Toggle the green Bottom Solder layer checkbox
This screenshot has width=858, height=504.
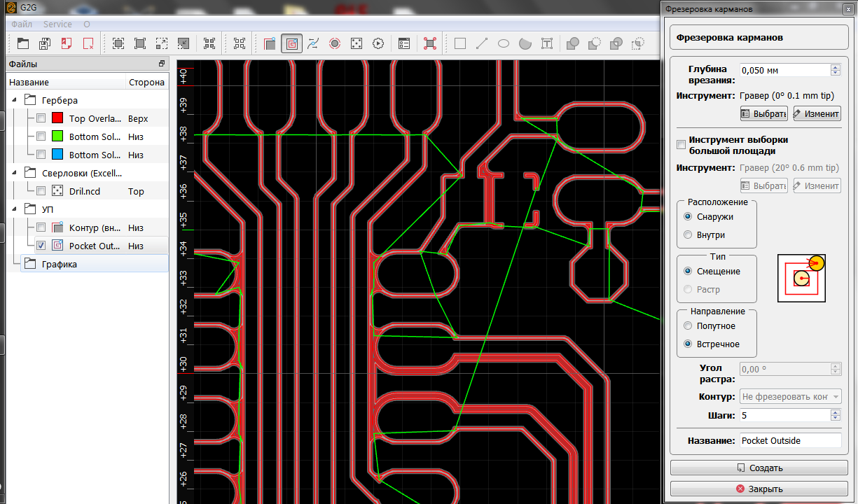point(41,136)
